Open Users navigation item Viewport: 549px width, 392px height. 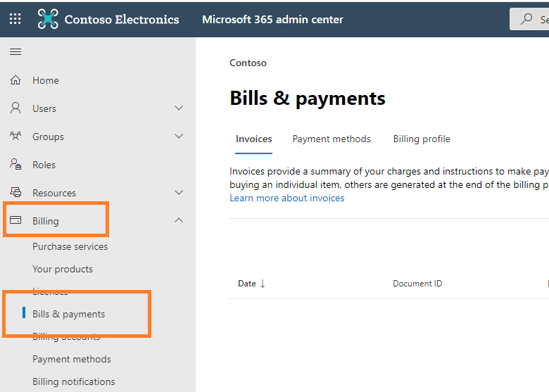coord(44,108)
